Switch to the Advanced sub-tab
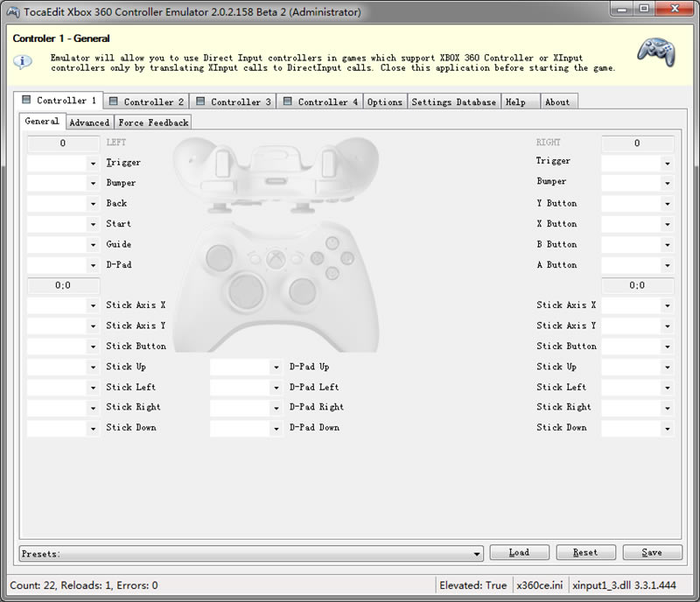This screenshot has width=700, height=602. [89, 122]
